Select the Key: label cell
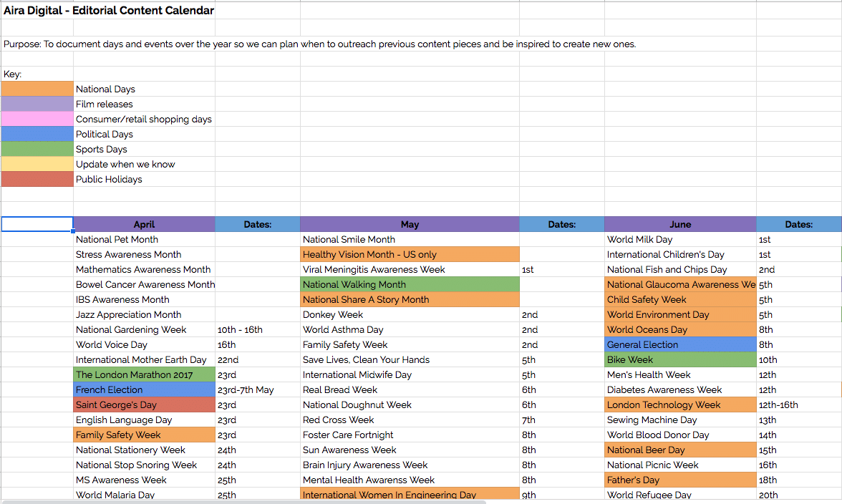Image resolution: width=842 pixels, height=504 pixels. coord(37,74)
